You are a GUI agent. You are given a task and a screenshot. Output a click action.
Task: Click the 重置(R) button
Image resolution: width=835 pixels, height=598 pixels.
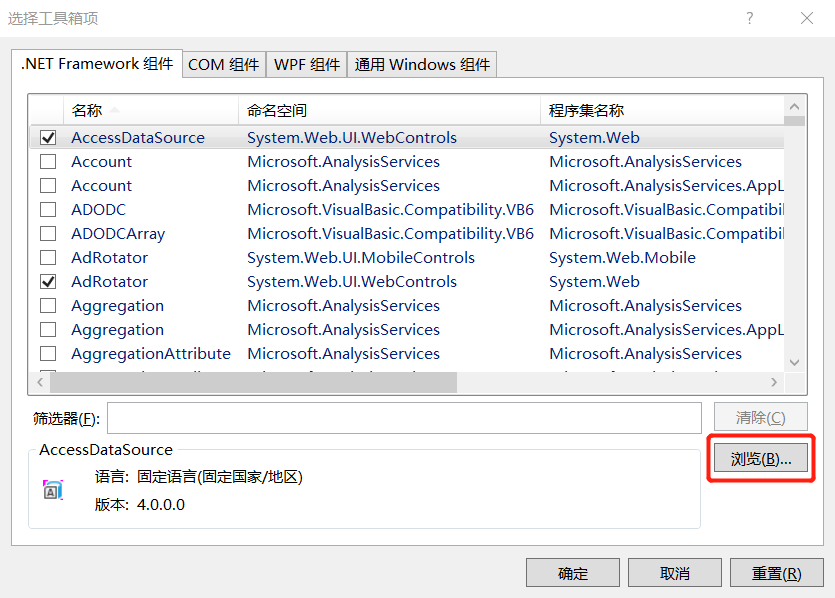tap(775, 572)
